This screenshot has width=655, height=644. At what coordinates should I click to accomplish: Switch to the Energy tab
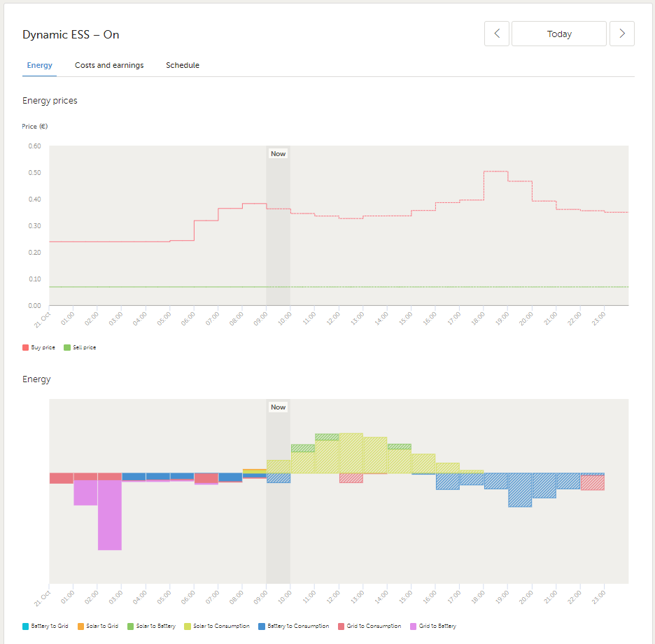(x=39, y=65)
